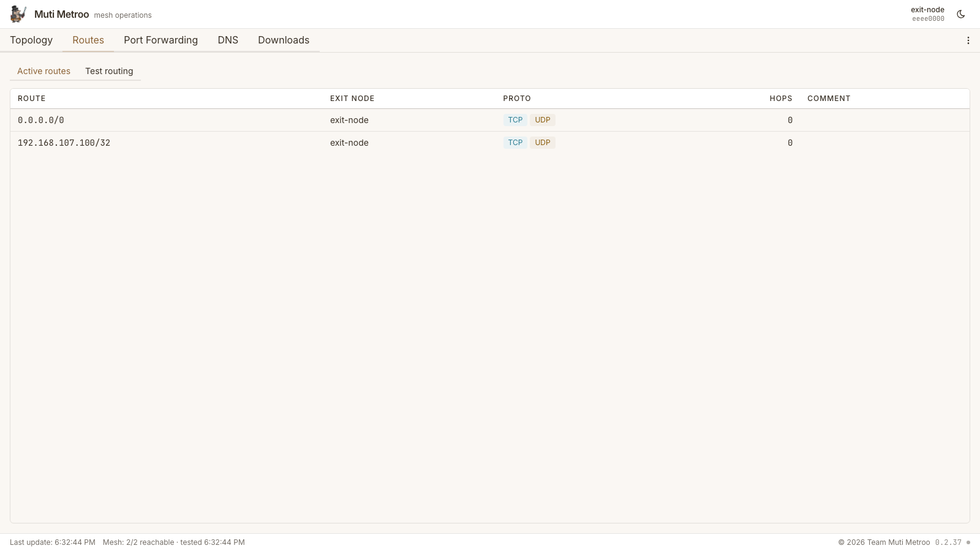The width and height of the screenshot is (980, 551).
Task: Click the TCP badge in the 0.0.0.0/0 row
Action: point(515,120)
